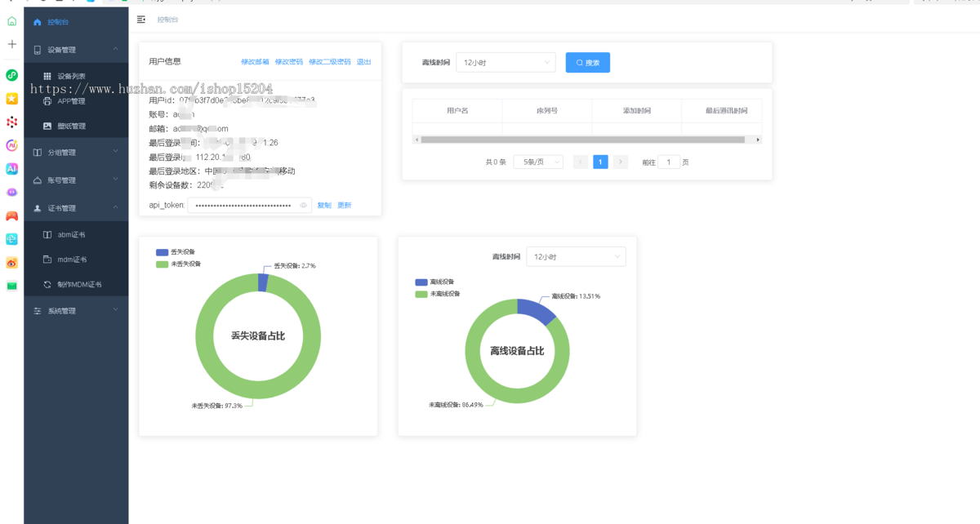This screenshot has height=524, width=980.
Task: Toggle 离线设备 legend swatch
Action: 421,282
